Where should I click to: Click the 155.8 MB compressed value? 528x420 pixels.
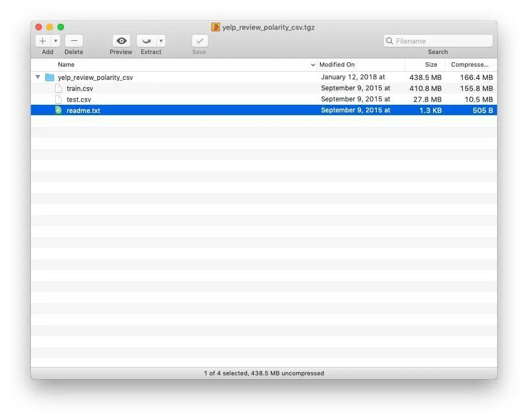[x=477, y=88]
